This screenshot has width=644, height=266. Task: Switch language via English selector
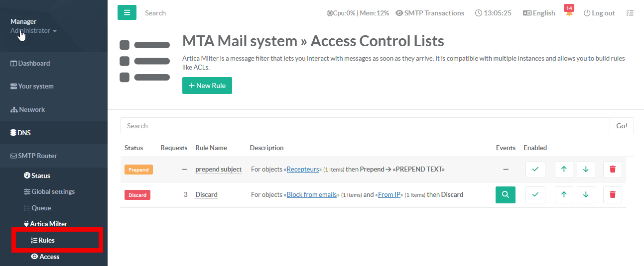539,13
